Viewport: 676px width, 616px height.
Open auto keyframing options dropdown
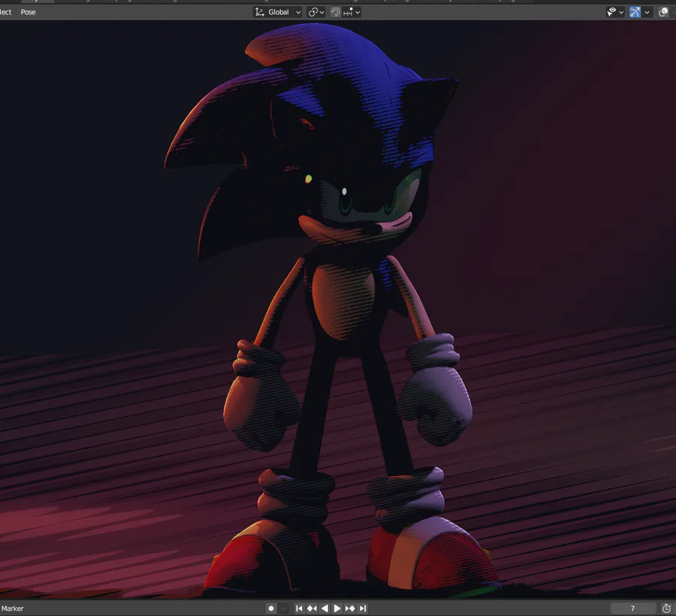283,608
